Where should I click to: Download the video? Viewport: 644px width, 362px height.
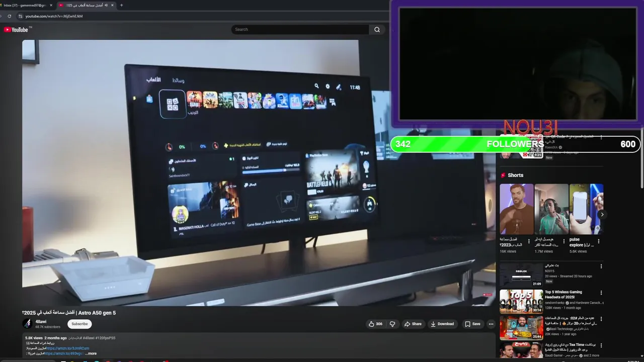point(442,324)
